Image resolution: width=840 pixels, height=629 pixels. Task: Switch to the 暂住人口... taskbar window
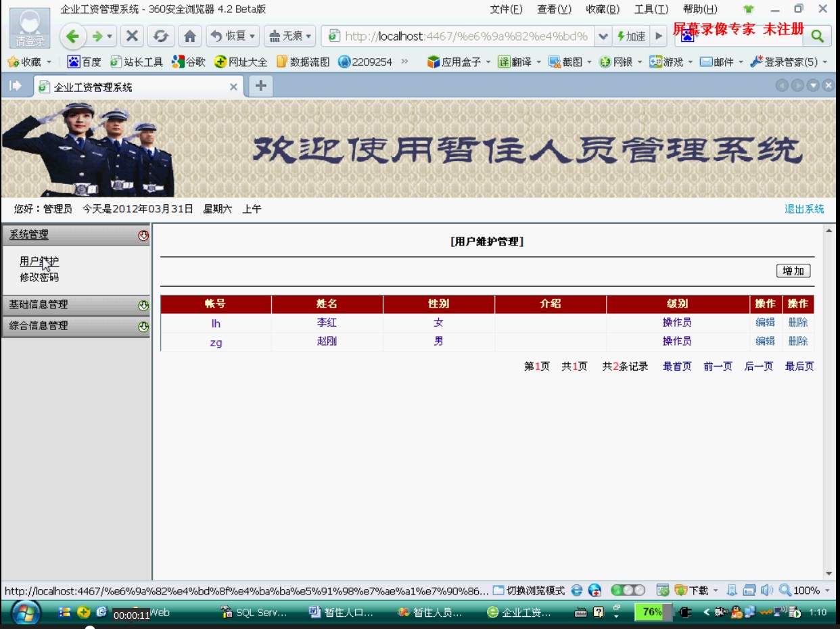342,613
